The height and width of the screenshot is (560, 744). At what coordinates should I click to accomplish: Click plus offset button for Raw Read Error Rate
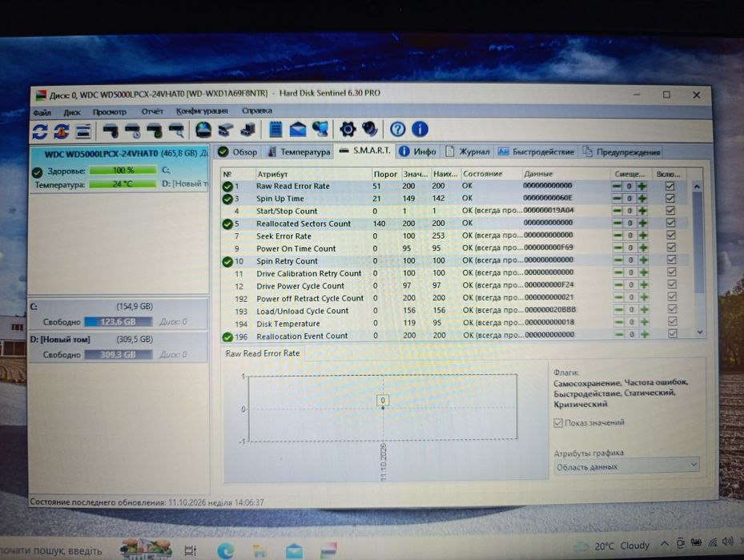[x=642, y=186]
